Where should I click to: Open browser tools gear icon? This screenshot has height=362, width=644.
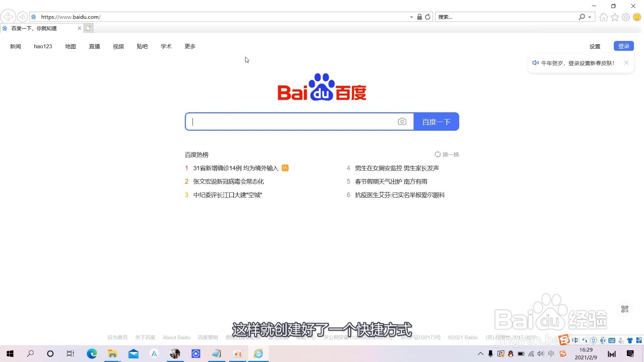[x=626, y=17]
